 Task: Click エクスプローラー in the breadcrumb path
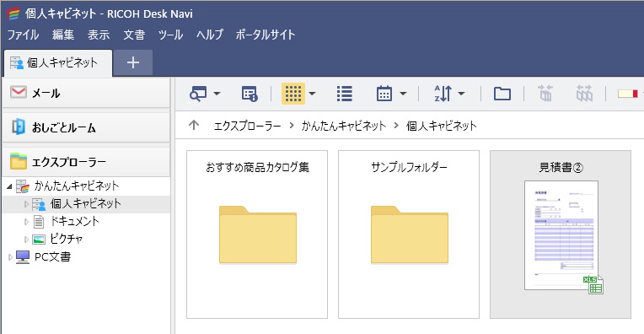point(247,126)
